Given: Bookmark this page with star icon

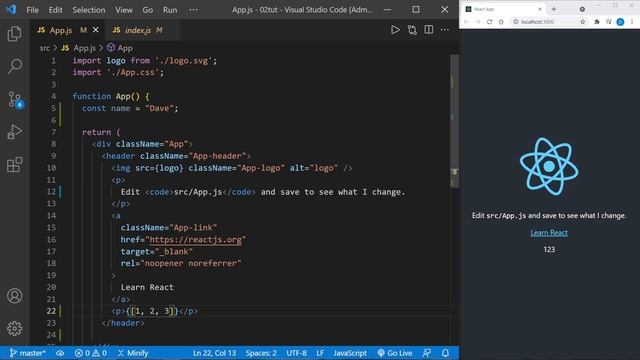Looking at the screenshot, I should pos(582,22).
